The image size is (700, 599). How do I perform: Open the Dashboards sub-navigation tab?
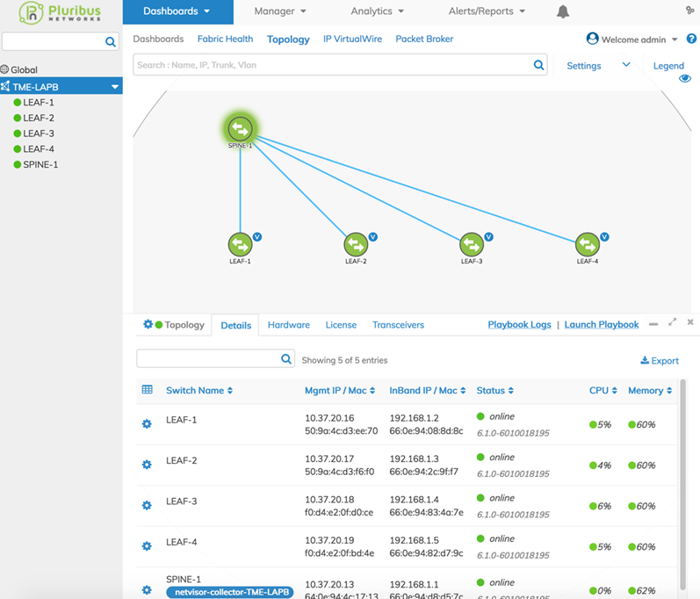coord(158,39)
